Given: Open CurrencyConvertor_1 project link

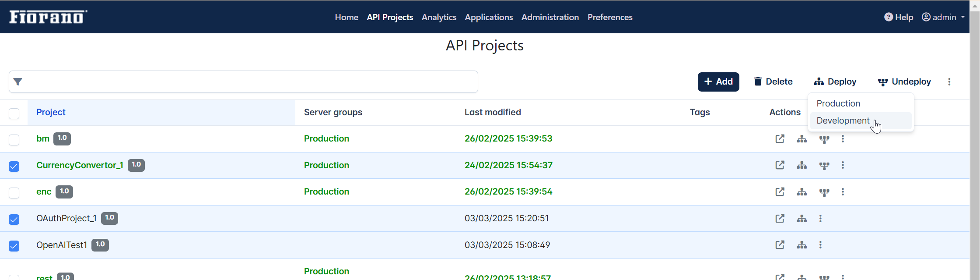Looking at the screenshot, I should pos(80,165).
